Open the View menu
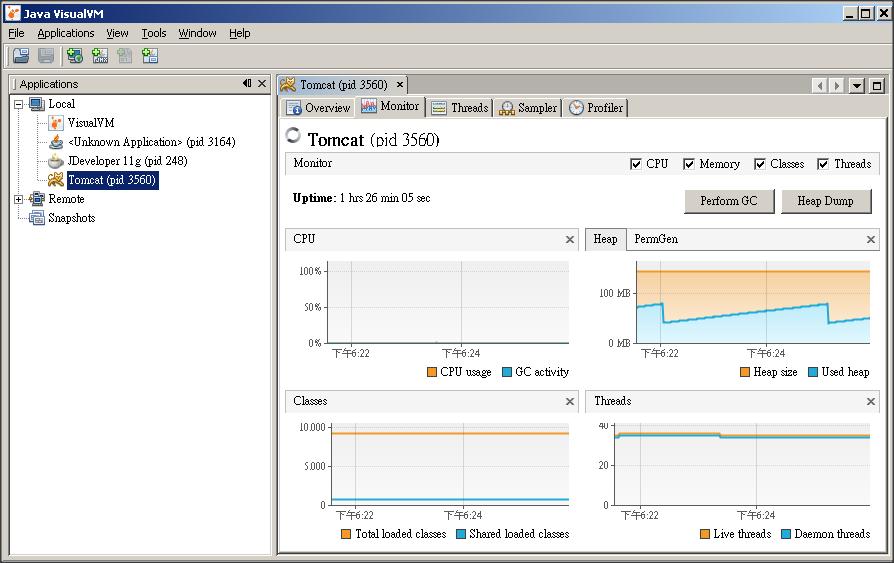 click(x=117, y=33)
